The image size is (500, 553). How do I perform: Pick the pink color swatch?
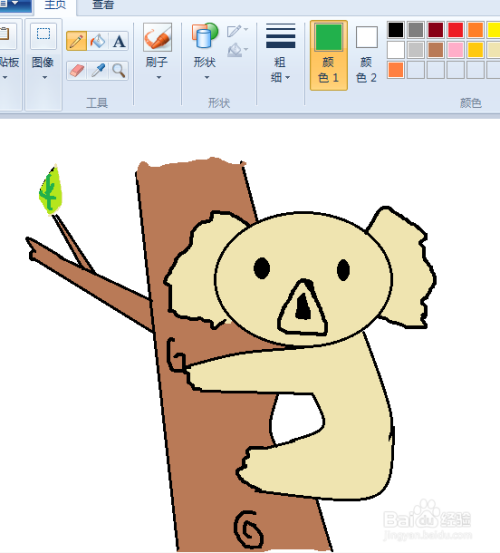pos(456,50)
